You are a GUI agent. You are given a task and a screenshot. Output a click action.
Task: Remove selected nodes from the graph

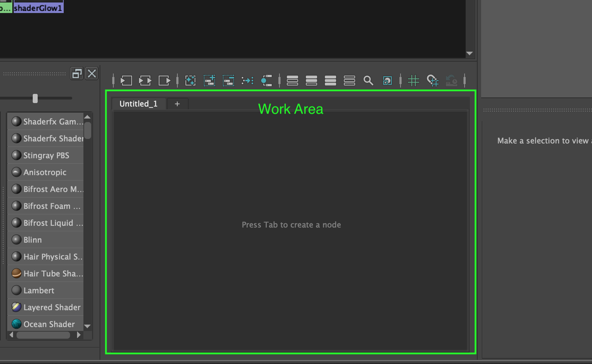[x=228, y=80]
